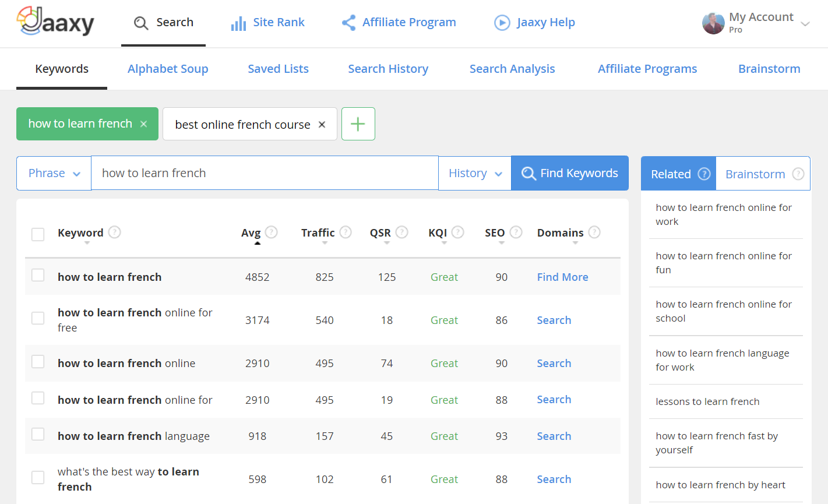This screenshot has width=828, height=504.
Task: Click related keyword 'how to learn french by heart'
Action: pos(720,485)
